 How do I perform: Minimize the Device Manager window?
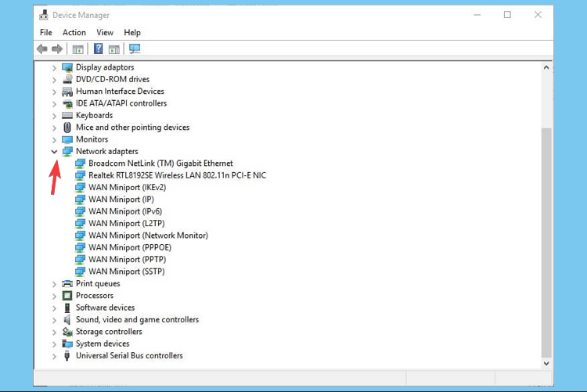pyautogui.click(x=477, y=15)
